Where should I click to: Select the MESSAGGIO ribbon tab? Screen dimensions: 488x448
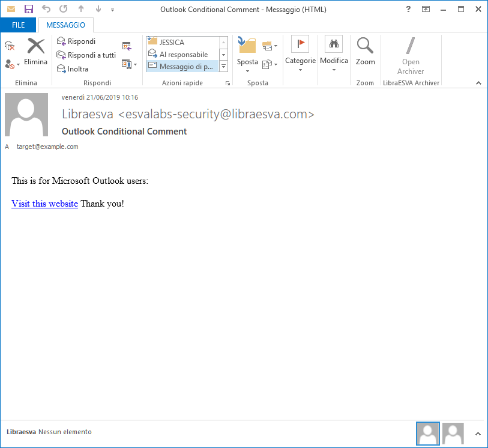(65, 25)
